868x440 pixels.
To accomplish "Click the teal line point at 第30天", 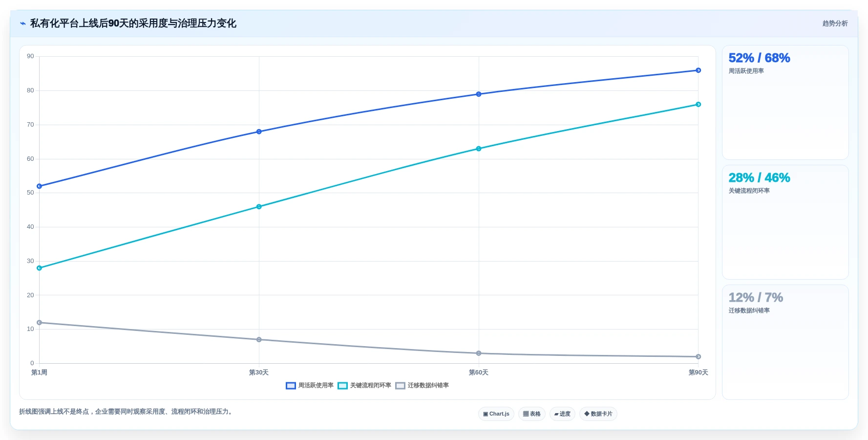I will coord(259,207).
